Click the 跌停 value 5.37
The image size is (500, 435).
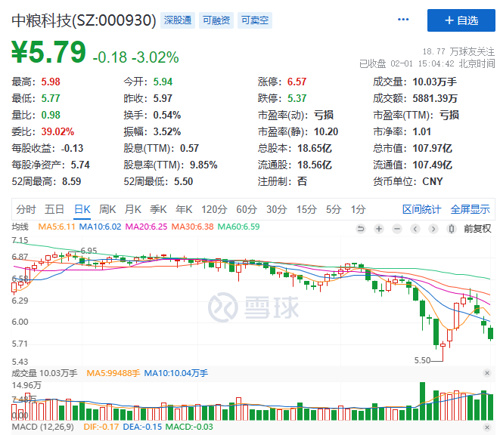(x=297, y=98)
